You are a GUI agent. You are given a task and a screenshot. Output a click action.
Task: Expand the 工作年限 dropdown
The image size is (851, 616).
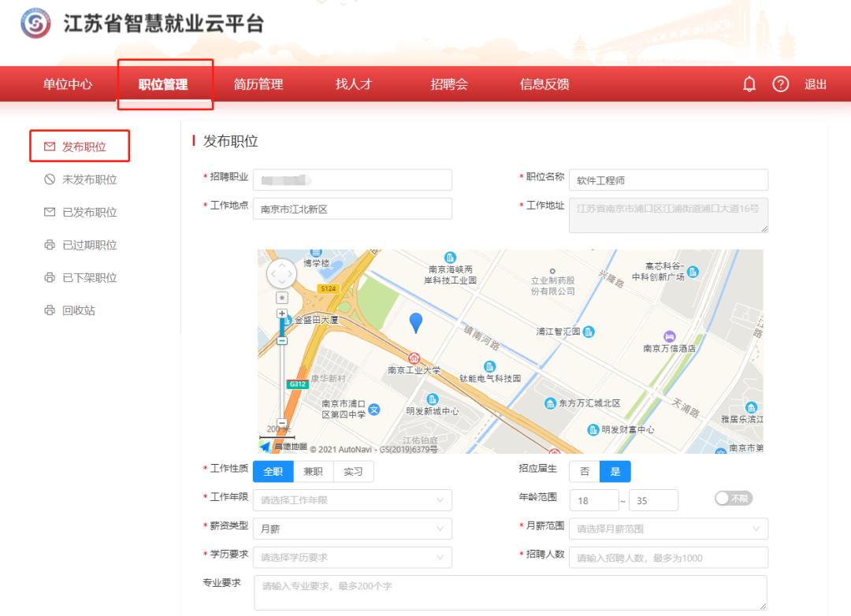tap(352, 500)
